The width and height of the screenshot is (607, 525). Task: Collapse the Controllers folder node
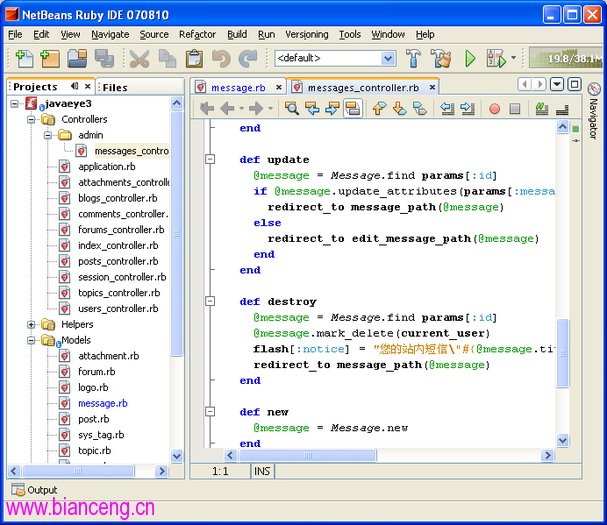click(x=31, y=119)
